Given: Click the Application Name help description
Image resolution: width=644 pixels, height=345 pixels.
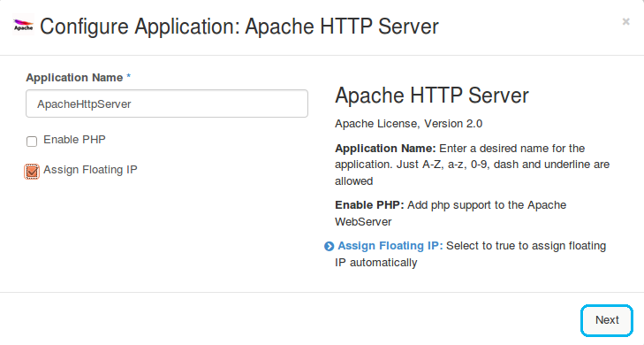Looking at the screenshot, I should click(x=473, y=165).
